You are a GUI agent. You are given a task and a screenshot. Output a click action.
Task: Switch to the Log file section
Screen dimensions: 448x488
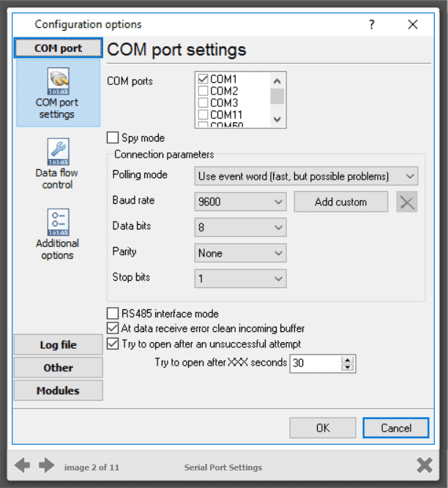point(58,345)
